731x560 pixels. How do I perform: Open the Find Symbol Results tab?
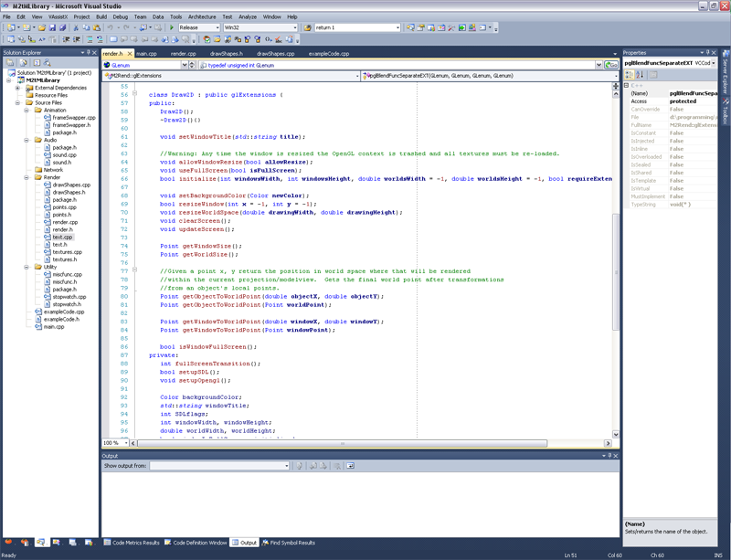click(288, 543)
